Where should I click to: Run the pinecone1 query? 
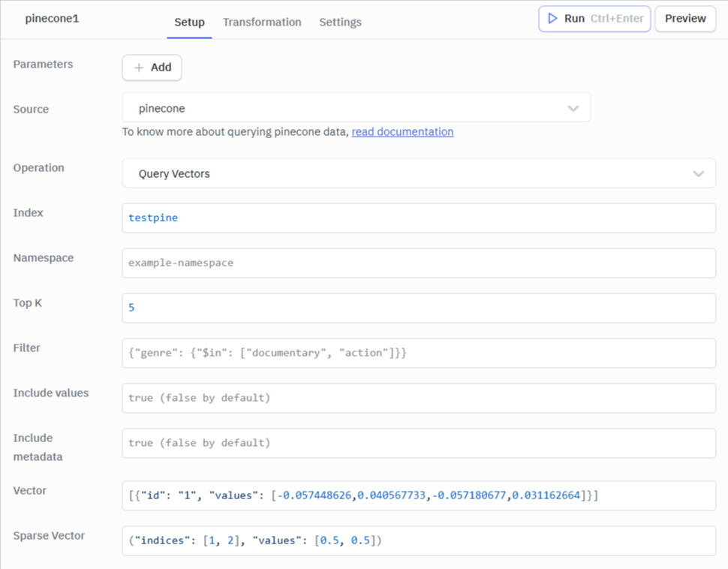[594, 19]
